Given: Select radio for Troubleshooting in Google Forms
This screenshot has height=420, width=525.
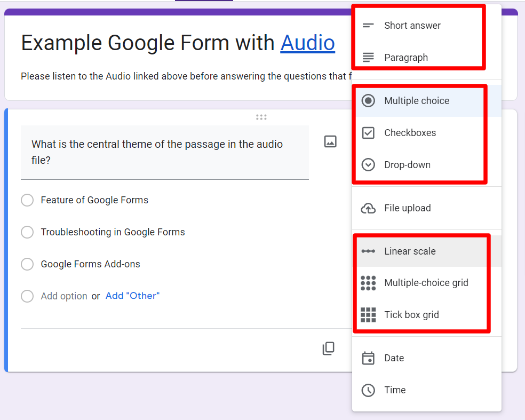Looking at the screenshot, I should tap(27, 232).
